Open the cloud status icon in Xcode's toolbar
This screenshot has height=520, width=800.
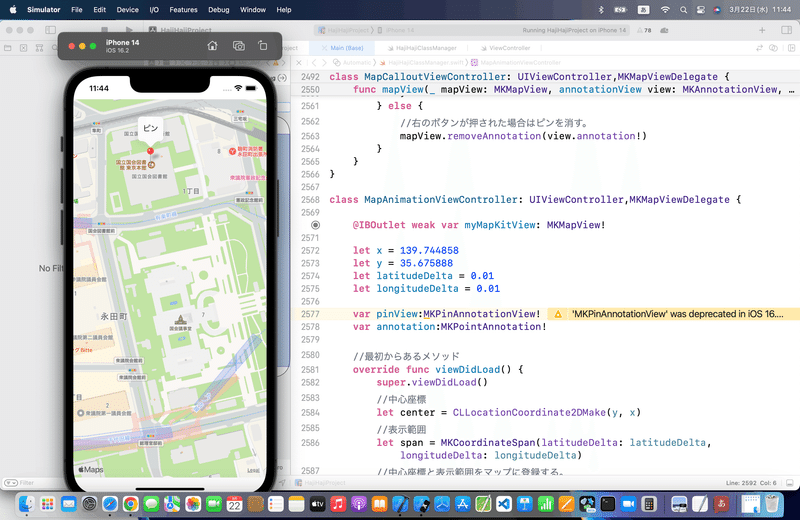(664, 30)
